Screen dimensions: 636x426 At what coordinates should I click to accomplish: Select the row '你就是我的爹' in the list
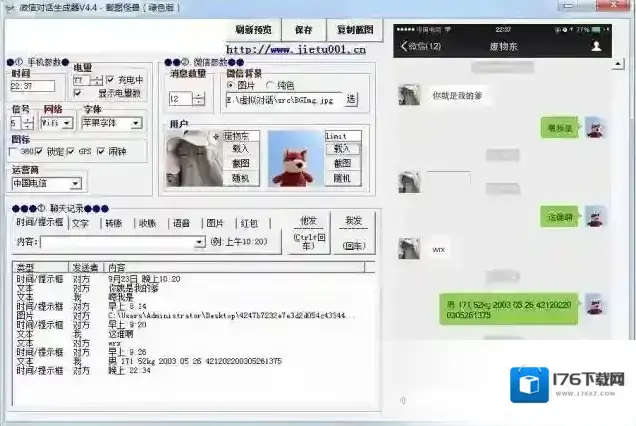tap(194, 288)
